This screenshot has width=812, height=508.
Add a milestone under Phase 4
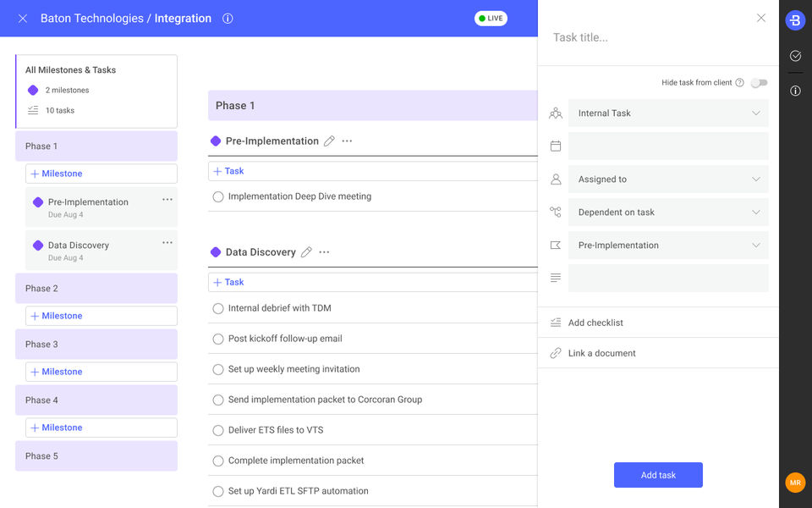tap(101, 428)
